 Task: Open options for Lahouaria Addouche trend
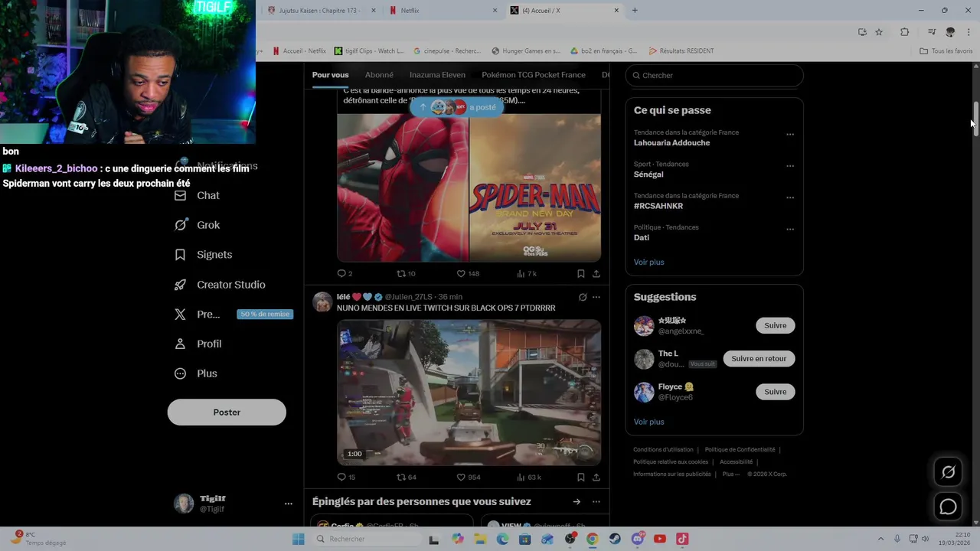pos(790,135)
